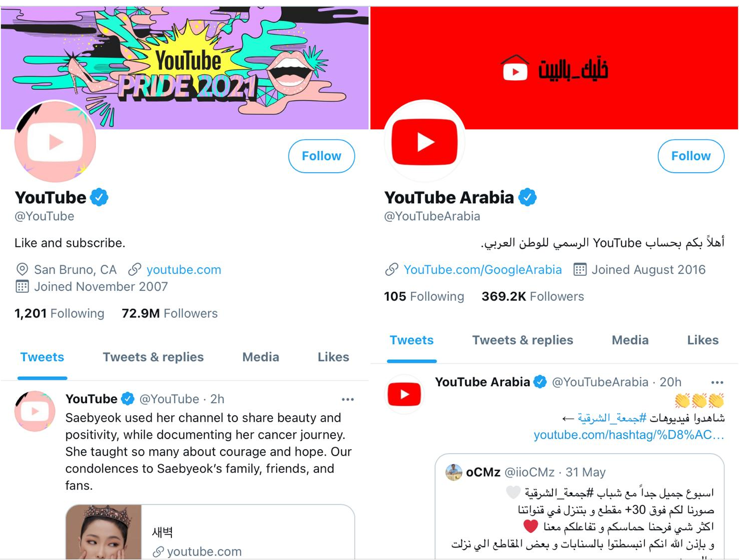Open the youtube.com profile link
The height and width of the screenshot is (560, 739).
point(183,270)
